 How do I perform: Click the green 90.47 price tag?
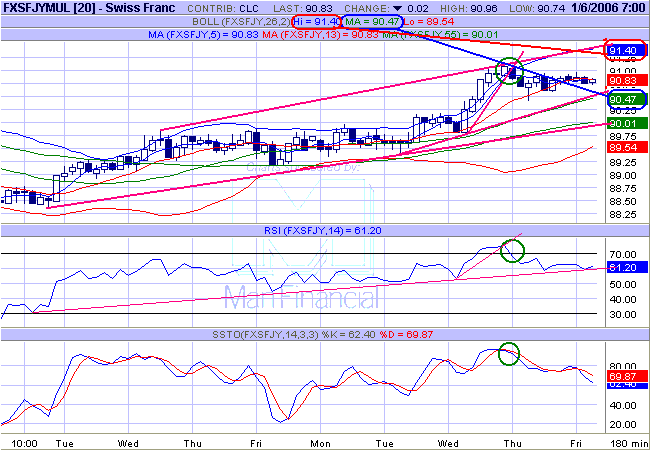pos(626,99)
